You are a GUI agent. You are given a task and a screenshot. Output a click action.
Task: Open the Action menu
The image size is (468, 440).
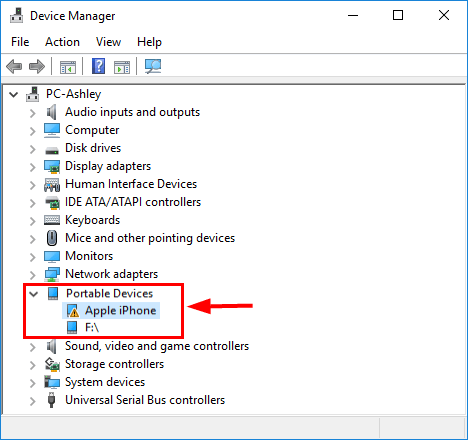[62, 42]
